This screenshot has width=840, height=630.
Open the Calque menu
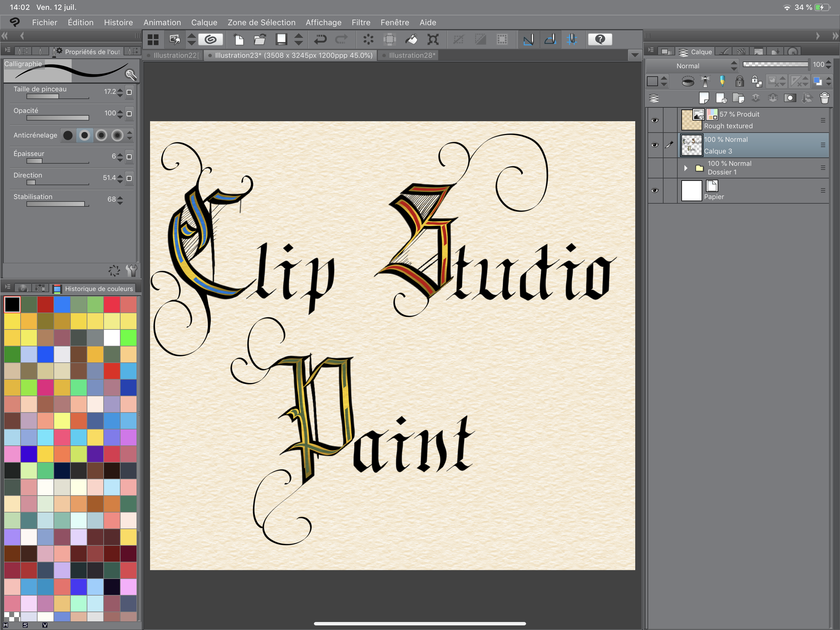(x=204, y=22)
